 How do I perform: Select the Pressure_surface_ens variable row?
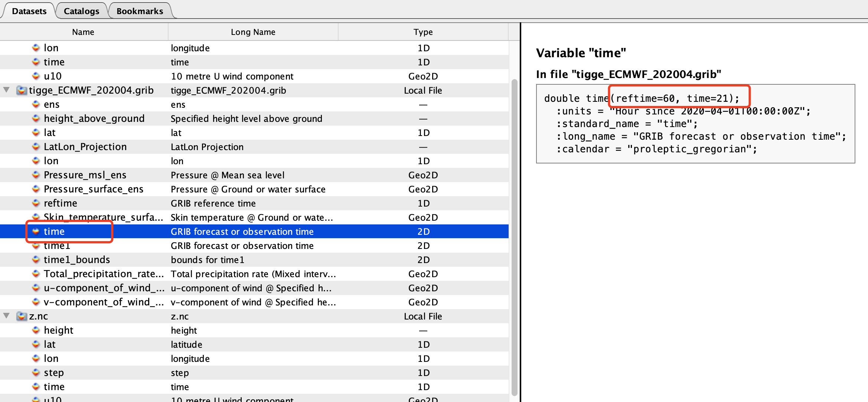coord(93,189)
